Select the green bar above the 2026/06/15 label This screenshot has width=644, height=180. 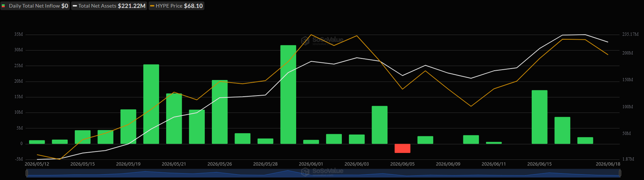(x=539, y=117)
